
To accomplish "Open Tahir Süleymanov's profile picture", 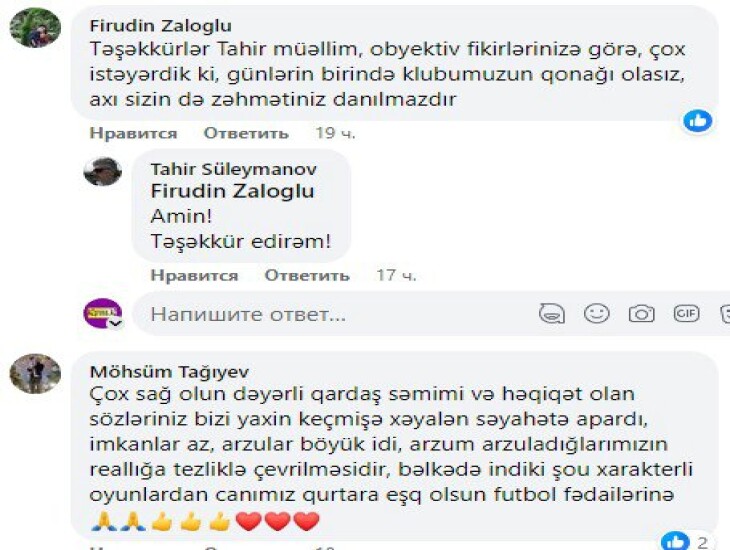I will (103, 171).
